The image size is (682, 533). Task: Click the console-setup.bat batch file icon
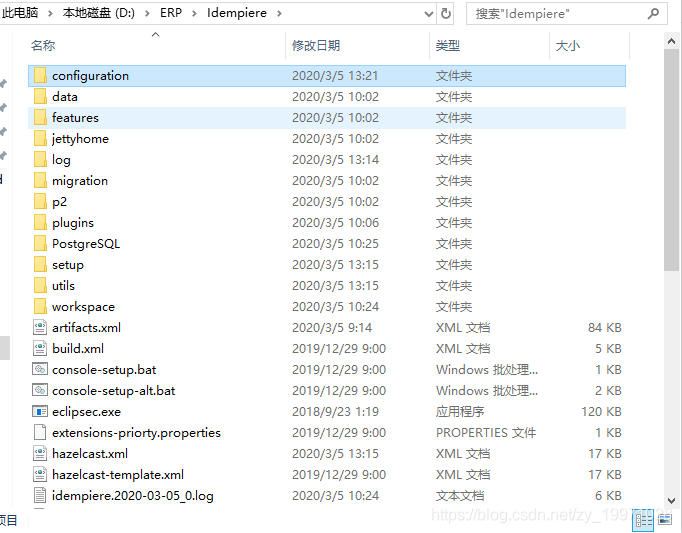point(40,369)
